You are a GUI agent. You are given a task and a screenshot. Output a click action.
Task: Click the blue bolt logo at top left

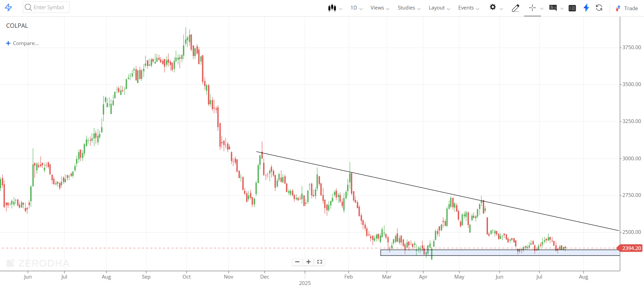(x=8, y=7)
